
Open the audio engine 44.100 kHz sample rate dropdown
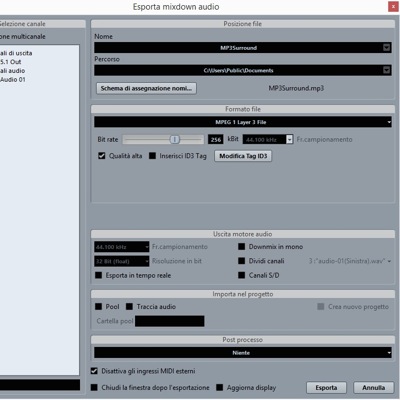click(x=122, y=247)
